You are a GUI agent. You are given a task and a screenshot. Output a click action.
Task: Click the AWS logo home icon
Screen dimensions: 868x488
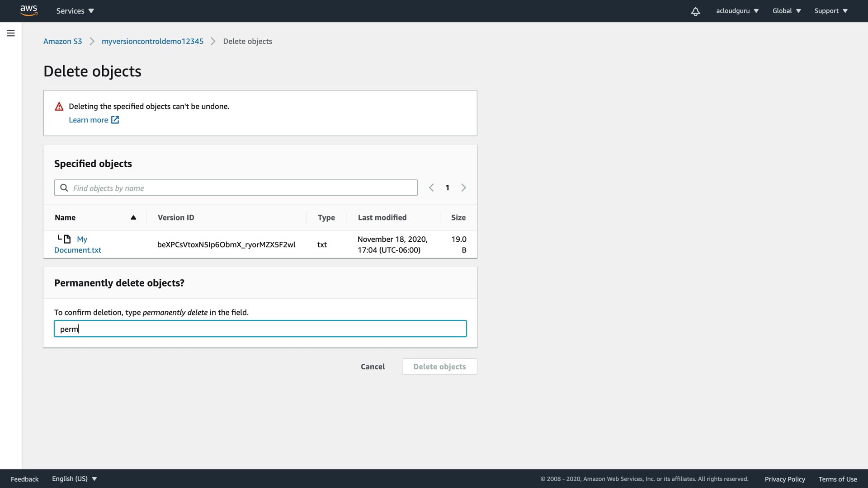(x=28, y=10)
